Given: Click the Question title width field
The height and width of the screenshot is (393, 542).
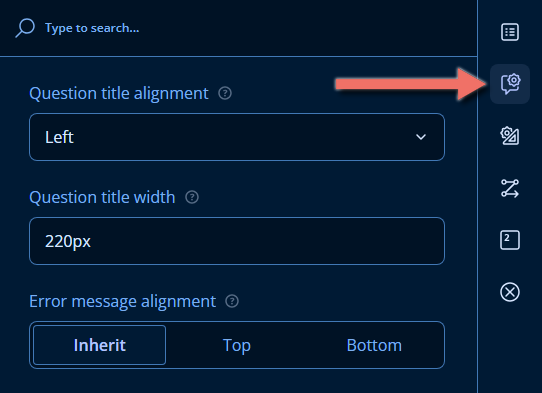Looking at the screenshot, I should (237, 241).
